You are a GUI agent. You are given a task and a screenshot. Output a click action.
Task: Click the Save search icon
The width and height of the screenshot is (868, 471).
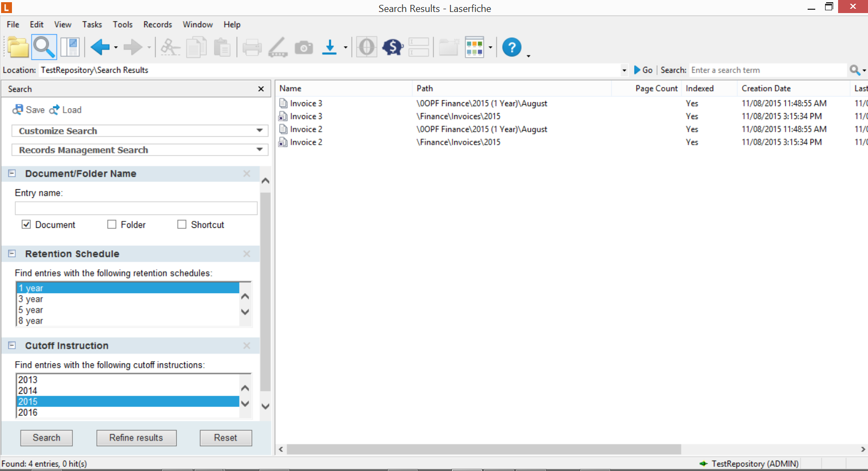[18, 110]
